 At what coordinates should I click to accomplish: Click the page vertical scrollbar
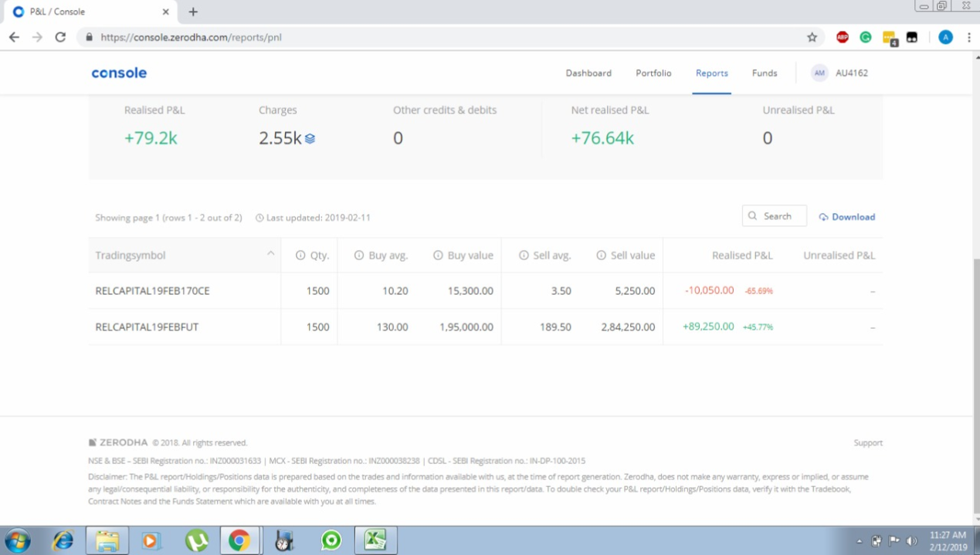coord(975,390)
